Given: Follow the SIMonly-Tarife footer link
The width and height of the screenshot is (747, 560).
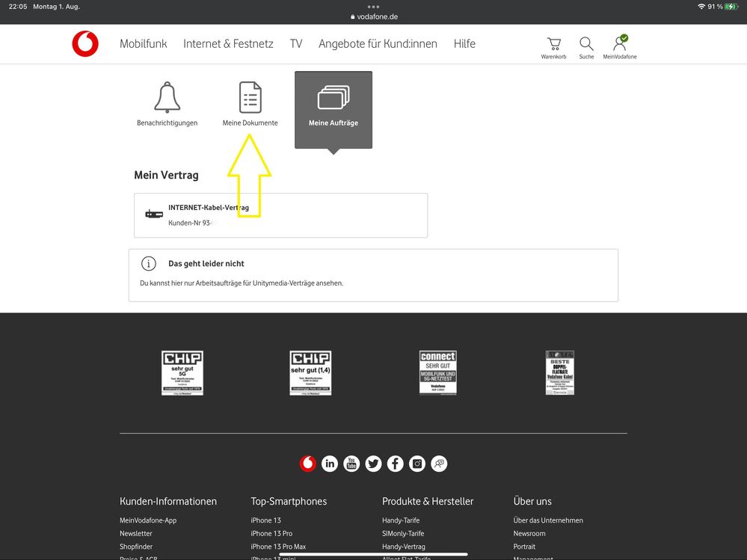Looking at the screenshot, I should [x=403, y=534].
